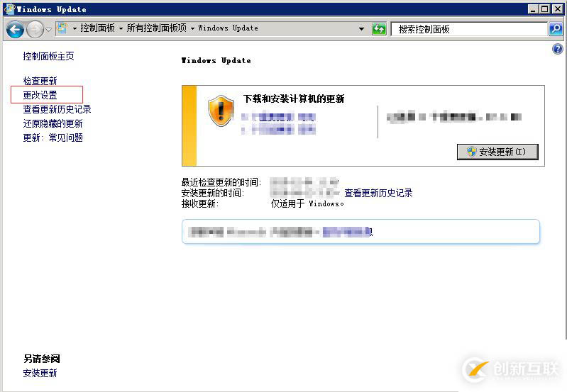Click the search magnifier icon
567x392 pixels.
click(556, 29)
